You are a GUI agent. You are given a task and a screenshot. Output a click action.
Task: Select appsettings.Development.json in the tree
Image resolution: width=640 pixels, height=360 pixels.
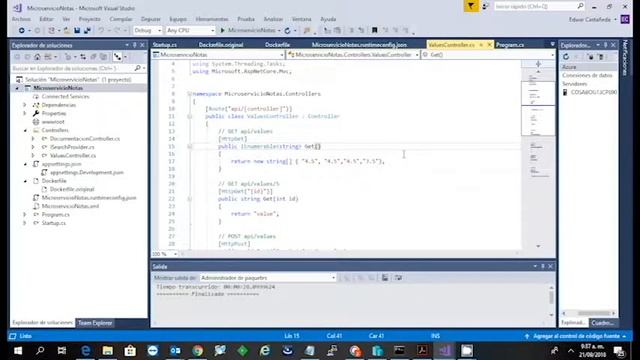[x=87, y=172]
